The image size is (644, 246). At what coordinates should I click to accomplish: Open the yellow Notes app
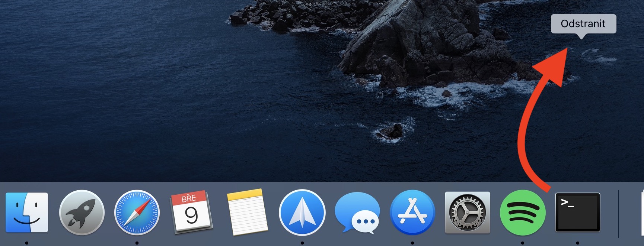click(x=247, y=212)
